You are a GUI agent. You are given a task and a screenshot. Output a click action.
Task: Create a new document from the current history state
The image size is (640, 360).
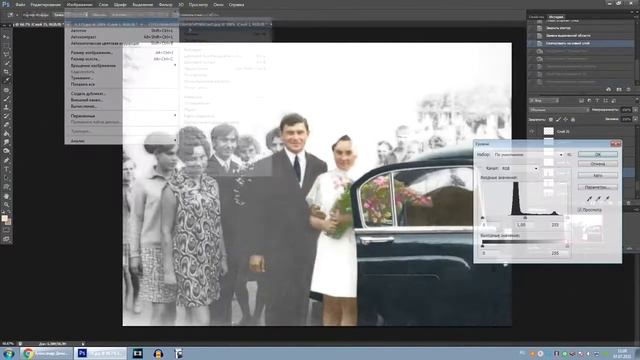(609, 89)
